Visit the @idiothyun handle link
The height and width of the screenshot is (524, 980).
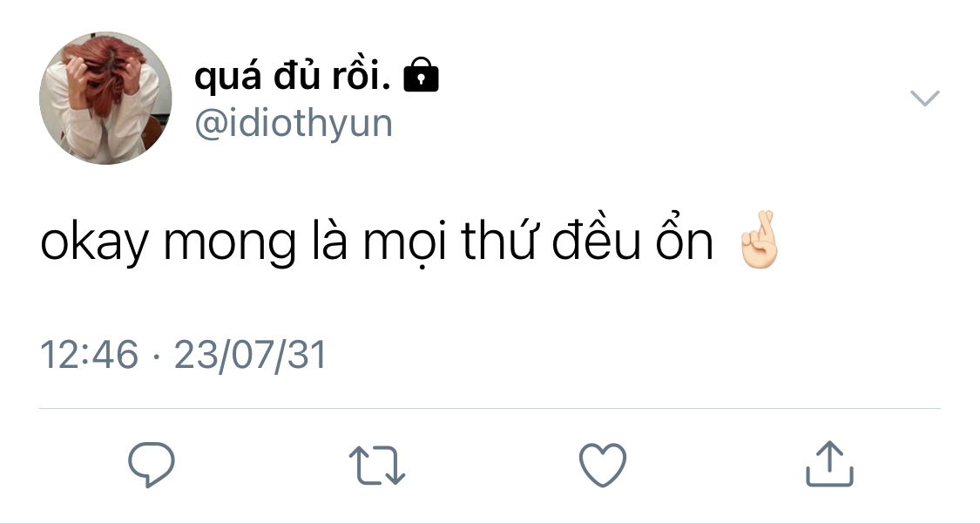pyautogui.click(x=294, y=123)
